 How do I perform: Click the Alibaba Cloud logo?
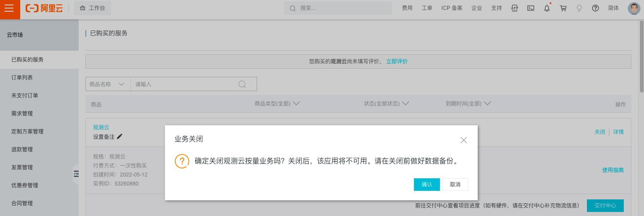click(x=44, y=8)
